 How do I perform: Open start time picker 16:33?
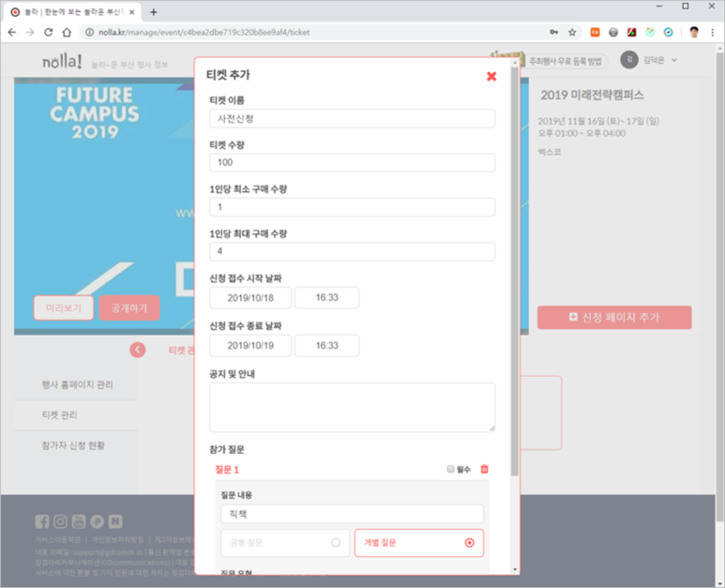(327, 297)
